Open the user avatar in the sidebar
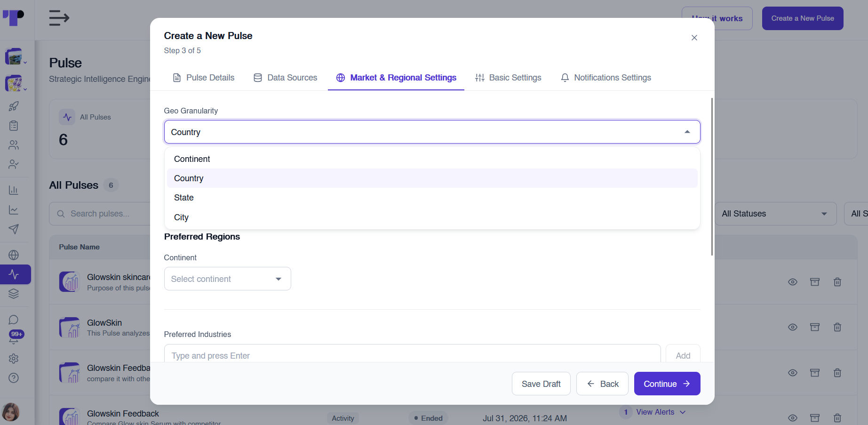Viewport: 868px width, 425px height. point(10,412)
